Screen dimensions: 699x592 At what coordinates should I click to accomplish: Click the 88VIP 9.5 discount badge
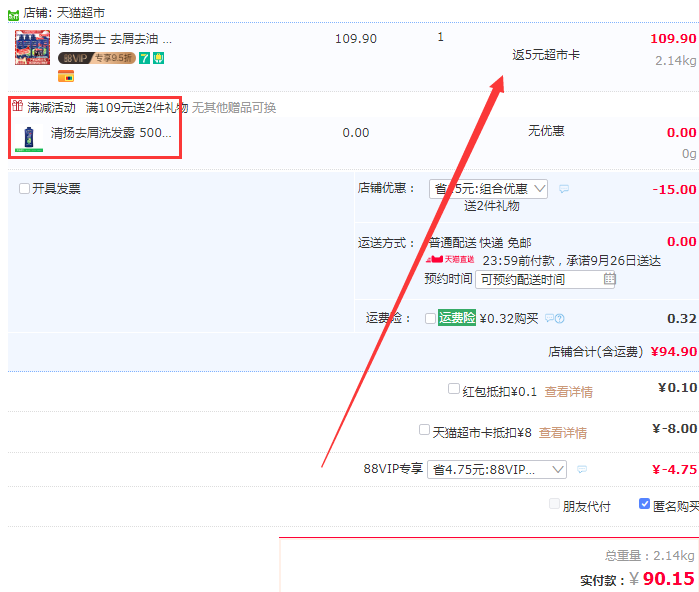pyautogui.click(x=97, y=58)
